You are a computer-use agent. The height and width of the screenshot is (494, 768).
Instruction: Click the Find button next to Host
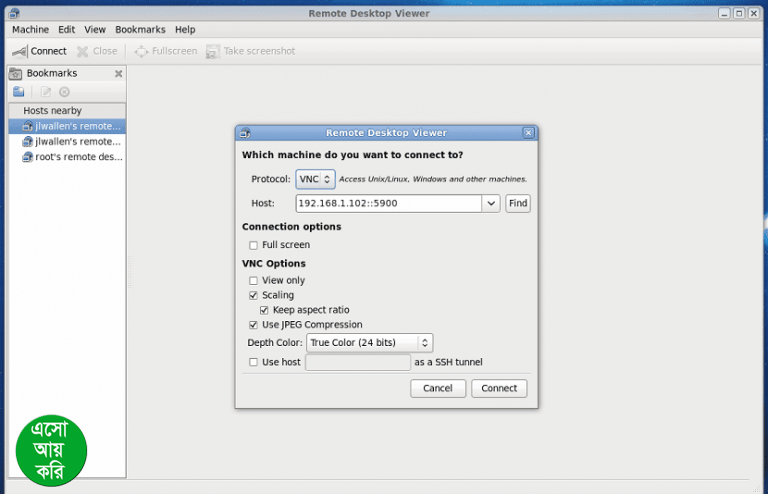point(517,204)
